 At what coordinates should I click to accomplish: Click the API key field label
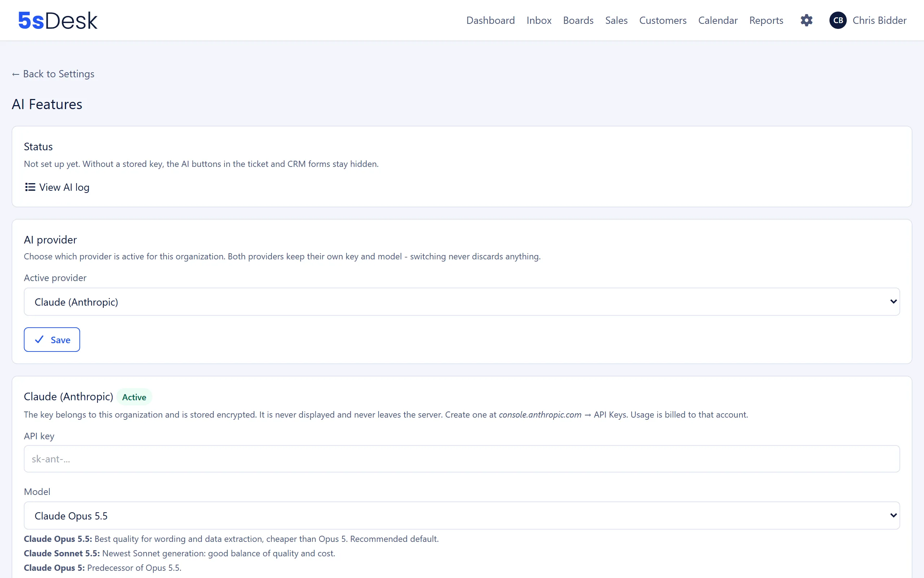click(x=39, y=436)
